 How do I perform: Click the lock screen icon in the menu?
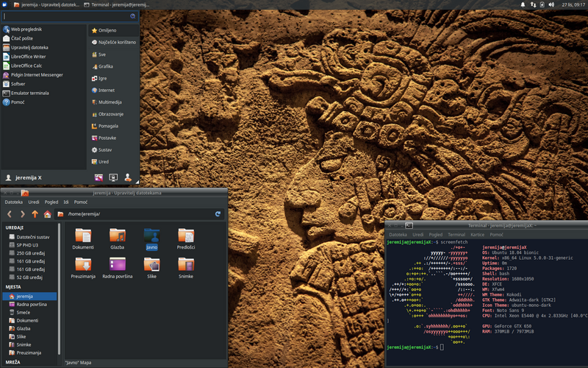pos(113,177)
